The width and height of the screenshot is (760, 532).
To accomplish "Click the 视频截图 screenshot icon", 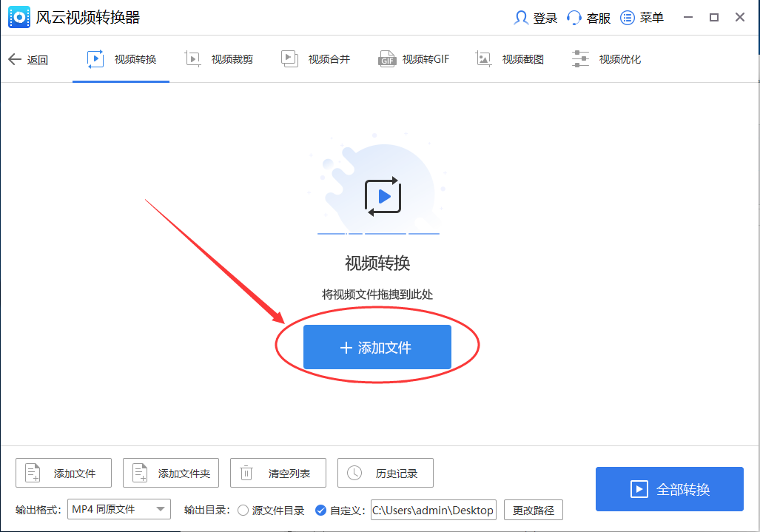I will pos(483,59).
